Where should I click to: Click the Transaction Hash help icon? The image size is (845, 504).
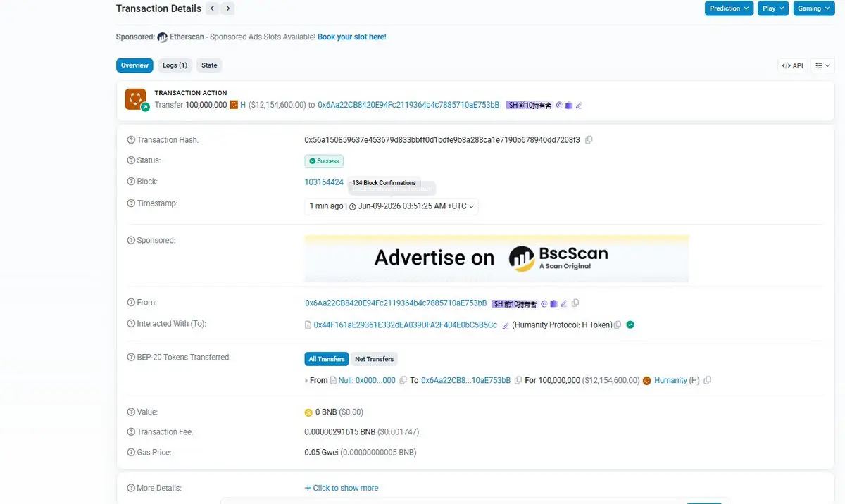pyautogui.click(x=131, y=140)
